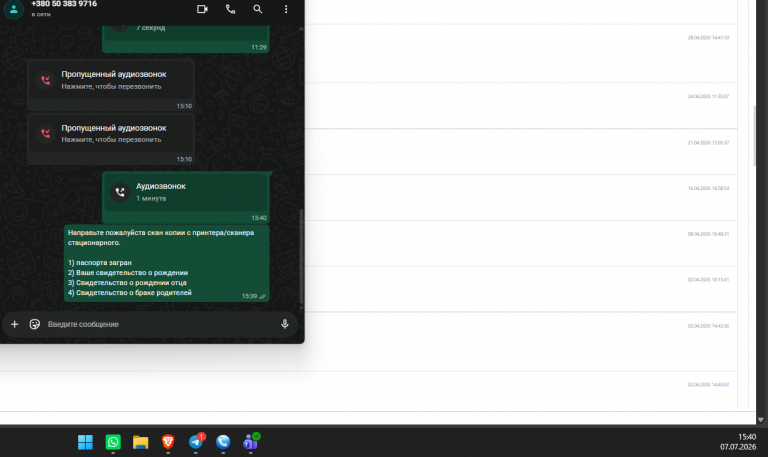Open Microsoft Teams from the taskbar
Screen dimensions: 768x457
tap(251, 442)
